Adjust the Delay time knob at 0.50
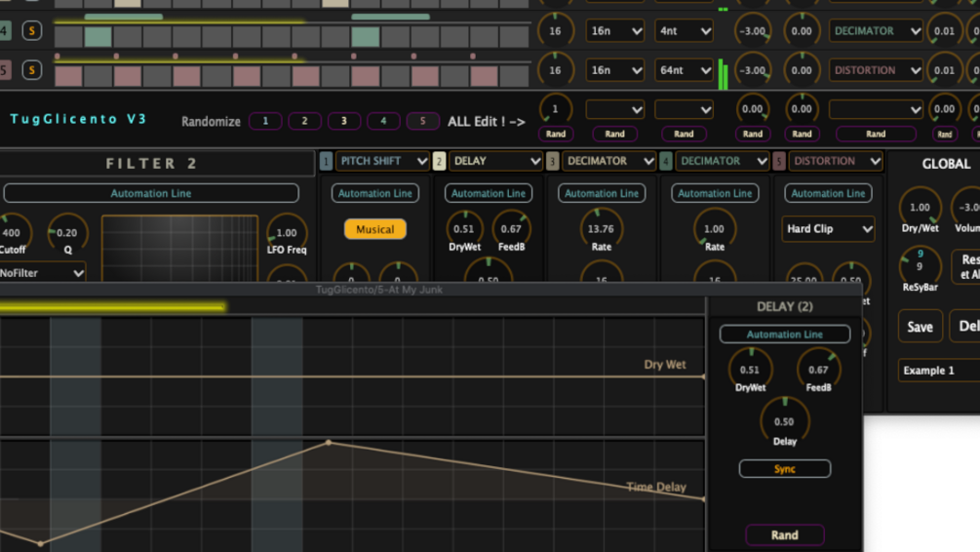The height and width of the screenshot is (552, 980). click(x=784, y=420)
